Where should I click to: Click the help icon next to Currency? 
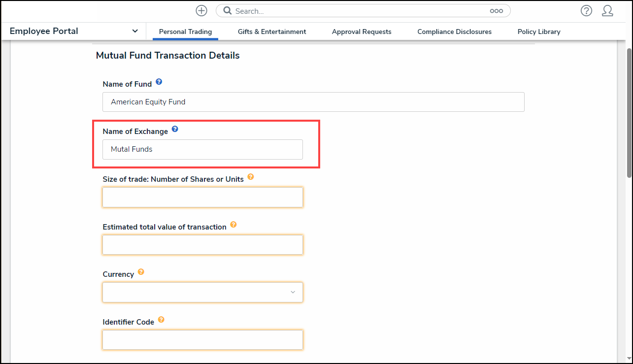[141, 272]
